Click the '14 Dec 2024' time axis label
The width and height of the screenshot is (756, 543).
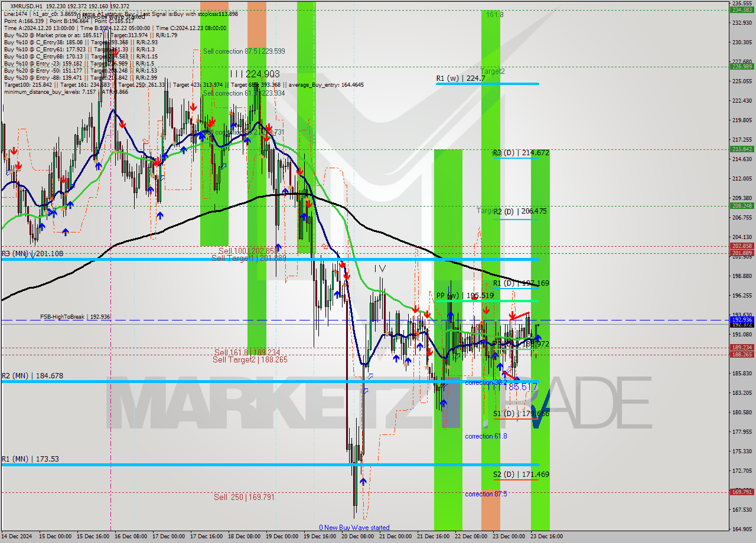pyautogui.click(x=15, y=537)
